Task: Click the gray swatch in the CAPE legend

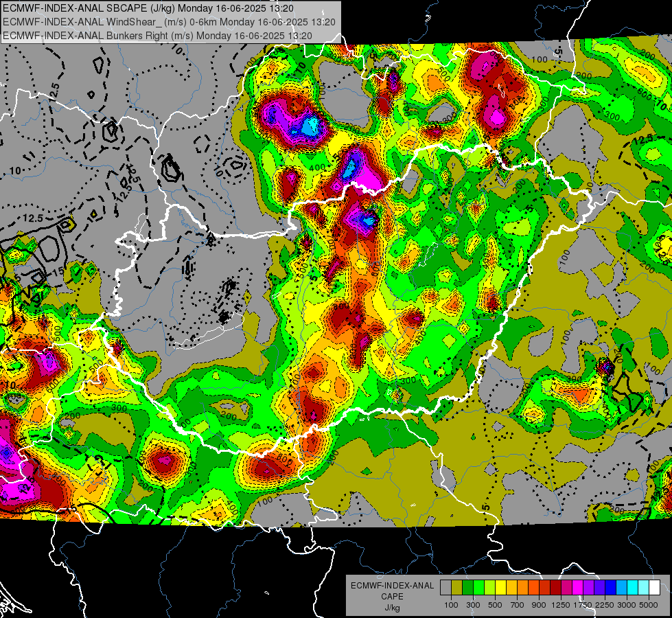Action: pyautogui.click(x=445, y=588)
